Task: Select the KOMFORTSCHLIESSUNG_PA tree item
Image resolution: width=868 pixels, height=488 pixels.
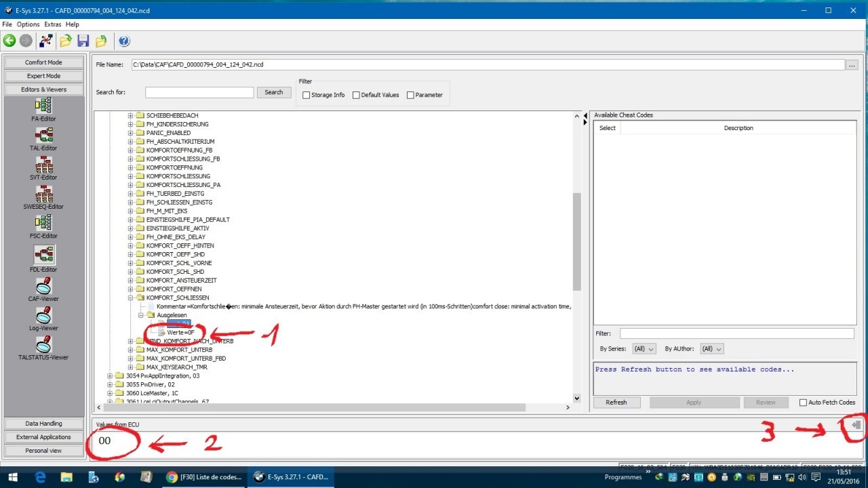Action: [183, 185]
